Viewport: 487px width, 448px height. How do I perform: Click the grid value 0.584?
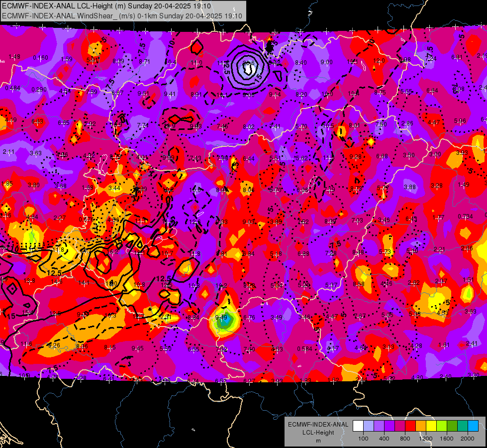point(304,349)
